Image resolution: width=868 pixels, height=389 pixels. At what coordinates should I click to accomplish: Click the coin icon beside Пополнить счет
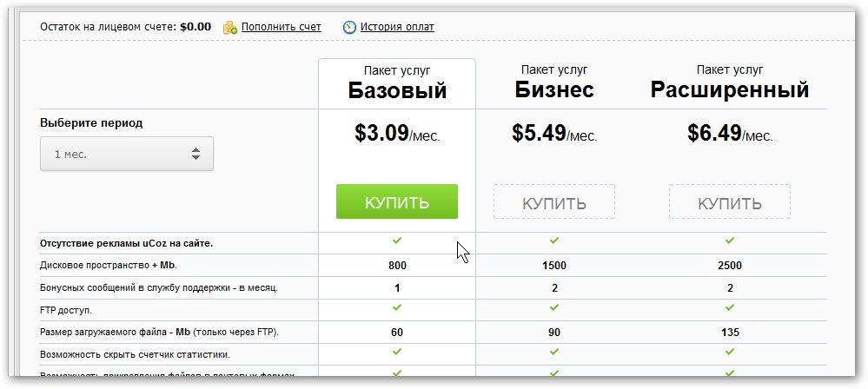[x=230, y=28]
